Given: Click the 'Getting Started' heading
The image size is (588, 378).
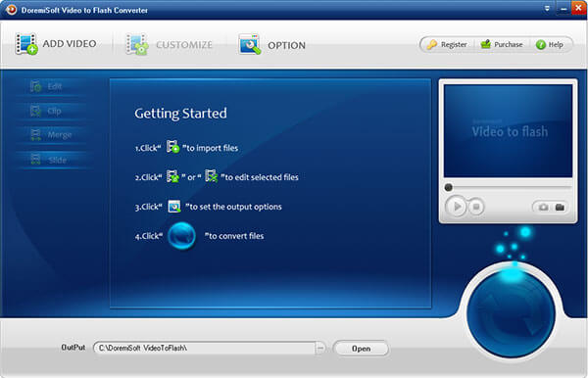Looking at the screenshot, I should point(180,114).
